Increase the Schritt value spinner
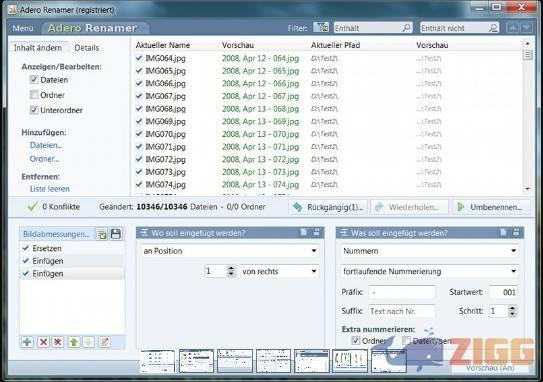The width and height of the screenshot is (543, 382). (513, 308)
